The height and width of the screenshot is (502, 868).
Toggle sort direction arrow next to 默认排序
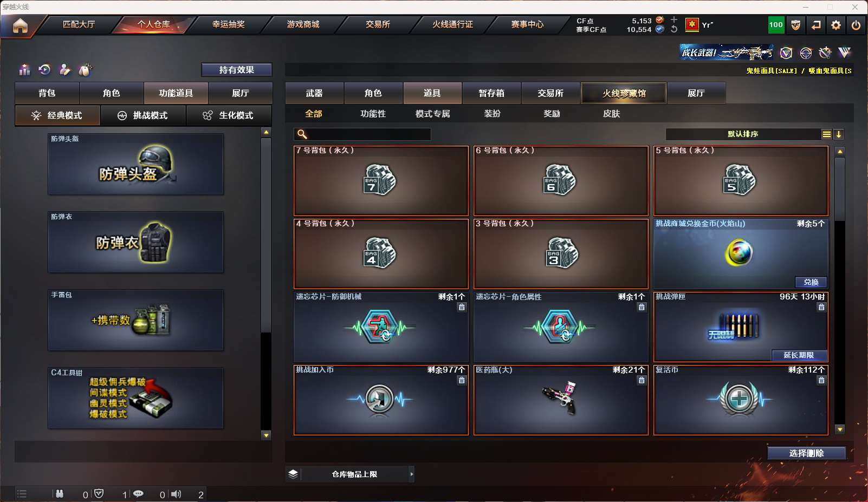(839, 134)
